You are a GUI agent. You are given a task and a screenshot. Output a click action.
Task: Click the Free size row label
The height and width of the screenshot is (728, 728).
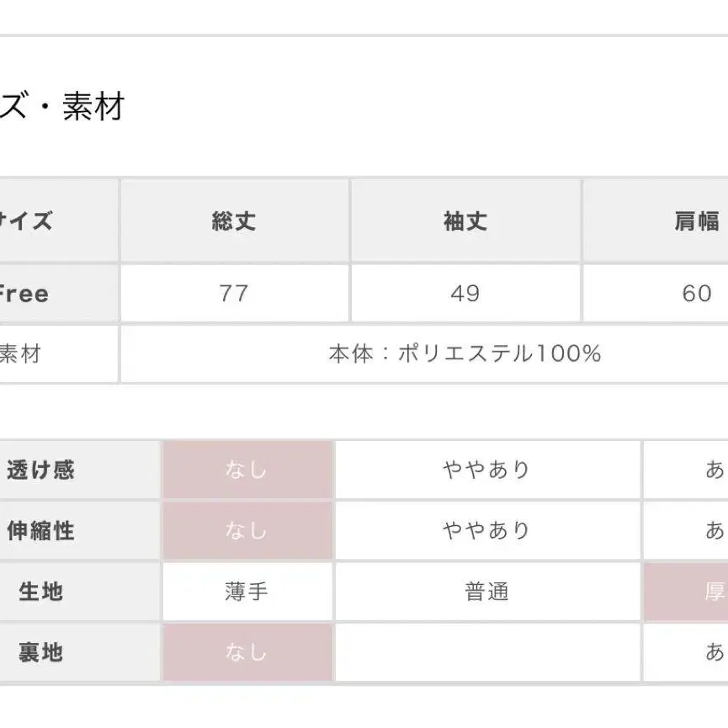(25, 294)
